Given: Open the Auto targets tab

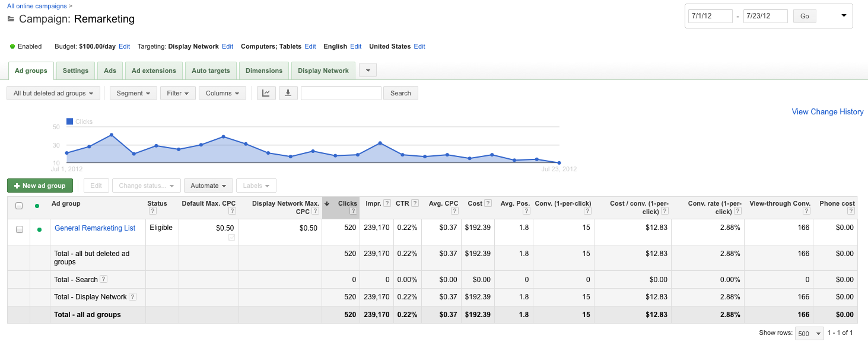Looking at the screenshot, I should pos(211,71).
